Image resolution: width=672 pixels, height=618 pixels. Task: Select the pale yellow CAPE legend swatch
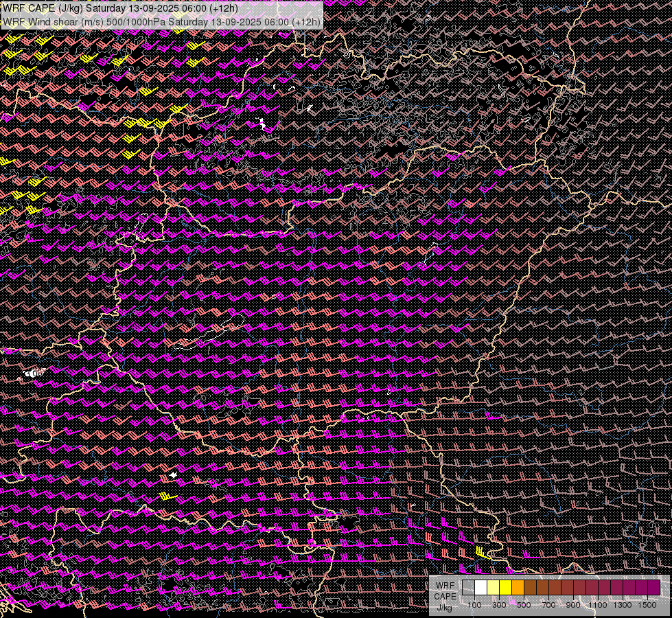click(x=493, y=588)
